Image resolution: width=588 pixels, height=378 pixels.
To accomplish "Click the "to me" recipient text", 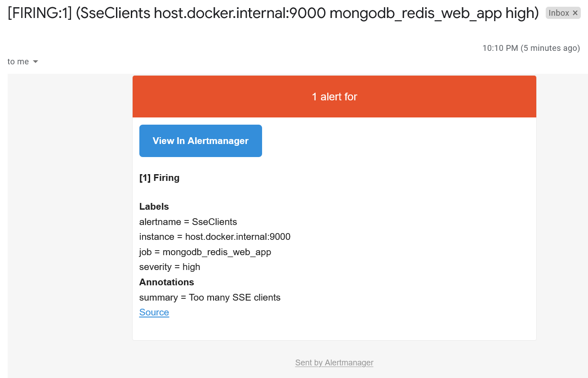I will [18, 62].
